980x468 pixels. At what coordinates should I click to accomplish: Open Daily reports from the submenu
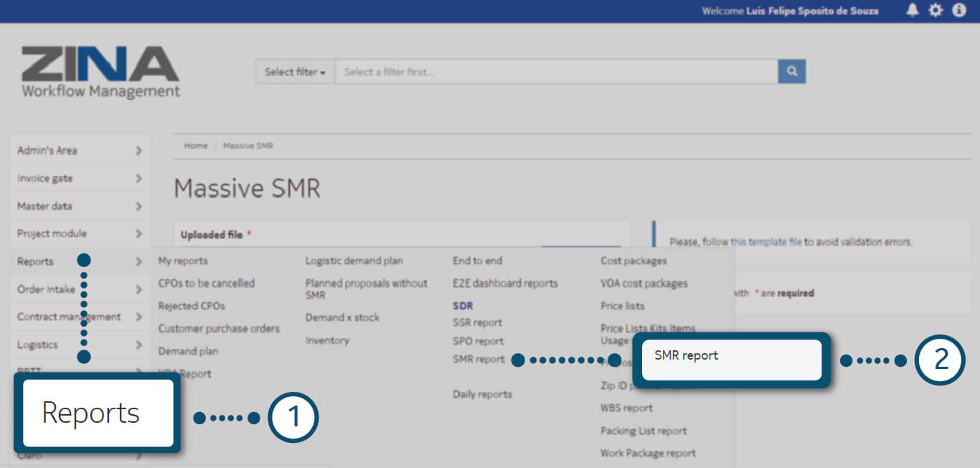[482, 394]
